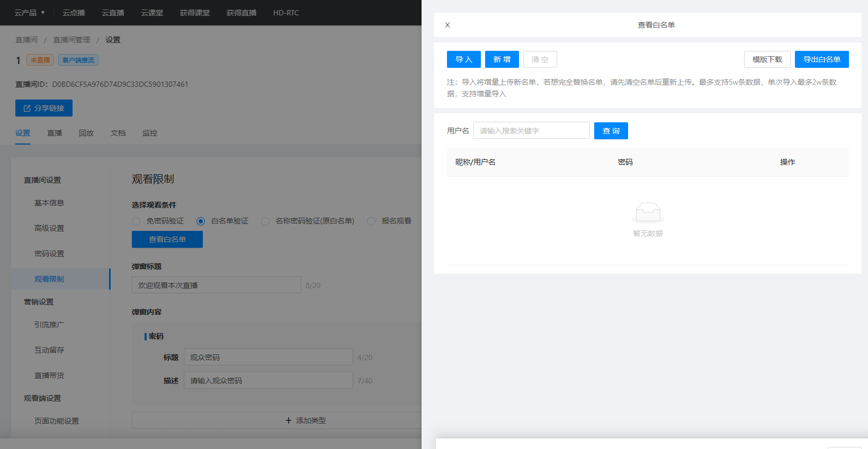This screenshot has height=449, width=868.
Task: Open 高级设置 in sidebar
Action: [x=49, y=228]
